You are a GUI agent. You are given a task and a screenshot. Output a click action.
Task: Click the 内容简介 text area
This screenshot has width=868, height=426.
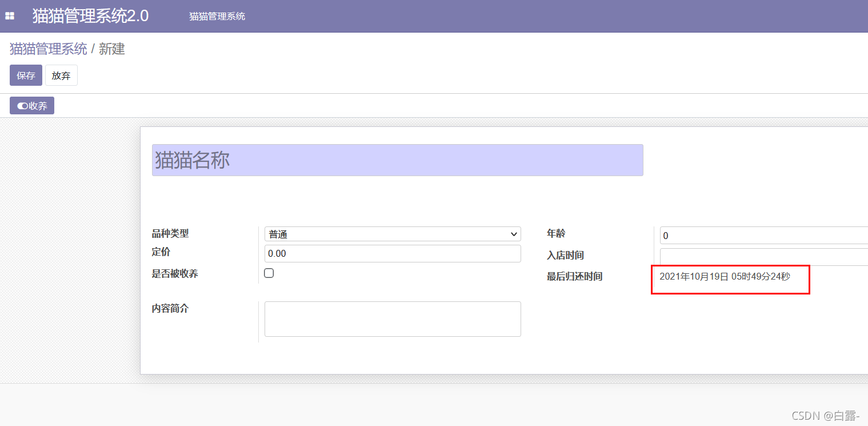393,319
